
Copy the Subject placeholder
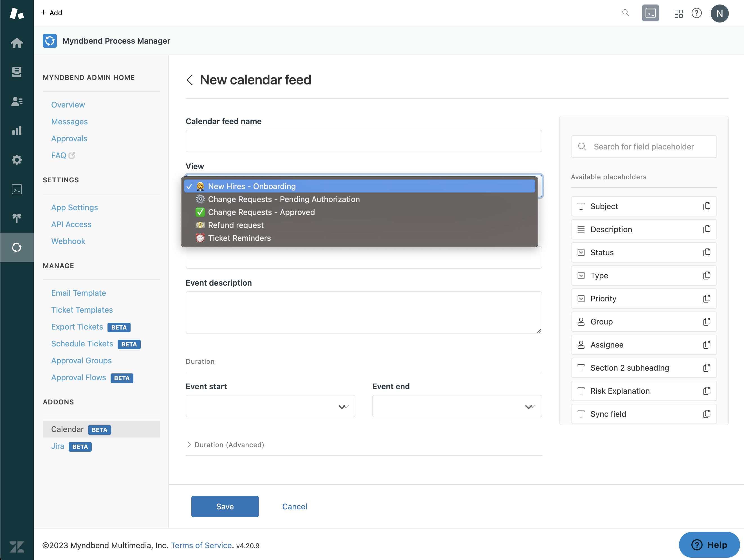[707, 206]
